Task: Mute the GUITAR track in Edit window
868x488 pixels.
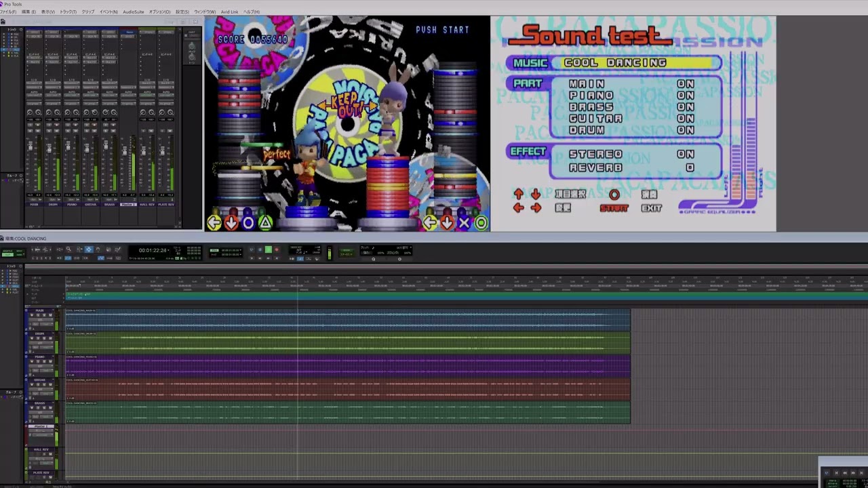Action: pos(50,384)
